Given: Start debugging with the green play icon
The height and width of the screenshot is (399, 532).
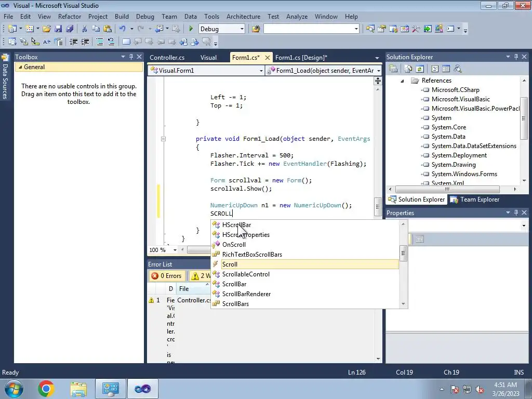Looking at the screenshot, I should pyautogui.click(x=191, y=29).
